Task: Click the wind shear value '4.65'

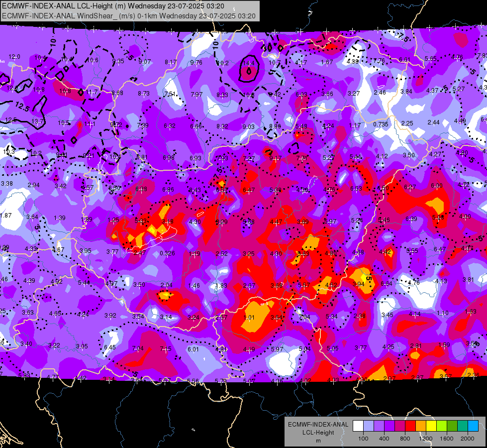Action: [55, 314]
